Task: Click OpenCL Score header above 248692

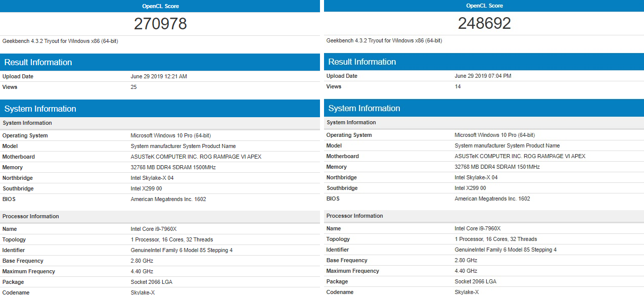Action: [484, 6]
